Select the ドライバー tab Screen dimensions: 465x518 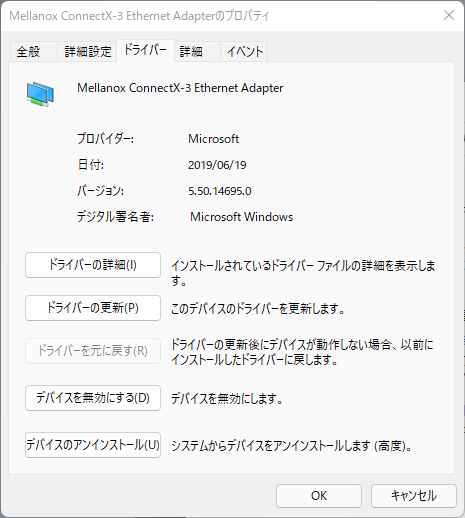[145, 50]
